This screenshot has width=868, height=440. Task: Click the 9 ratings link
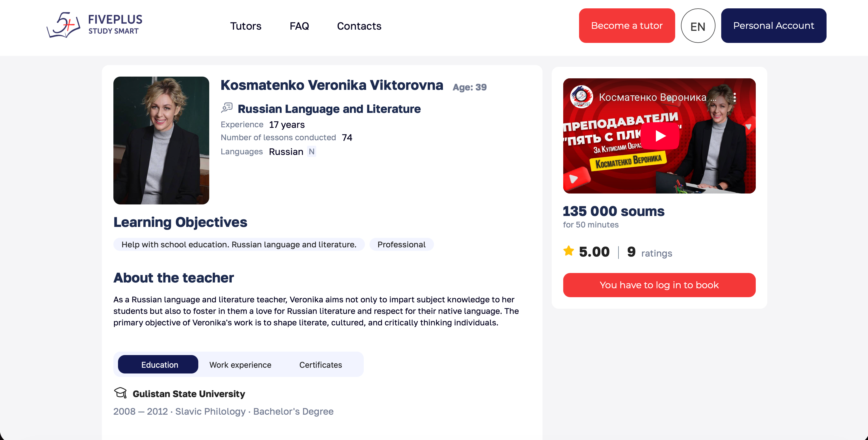649,253
